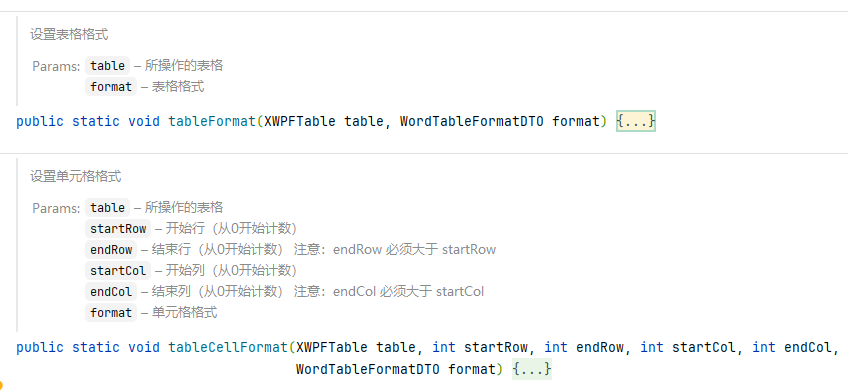Expand the folded tableFormat method body
The height and width of the screenshot is (390, 848).
pos(635,121)
